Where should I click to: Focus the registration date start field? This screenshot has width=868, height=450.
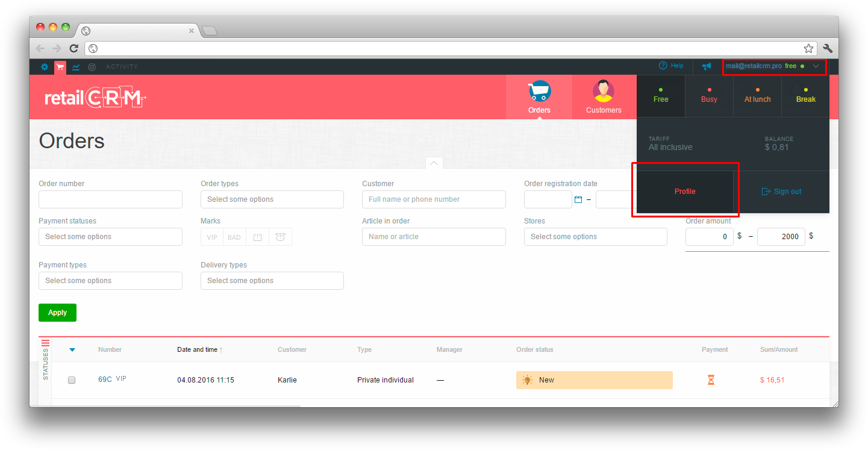click(x=548, y=199)
